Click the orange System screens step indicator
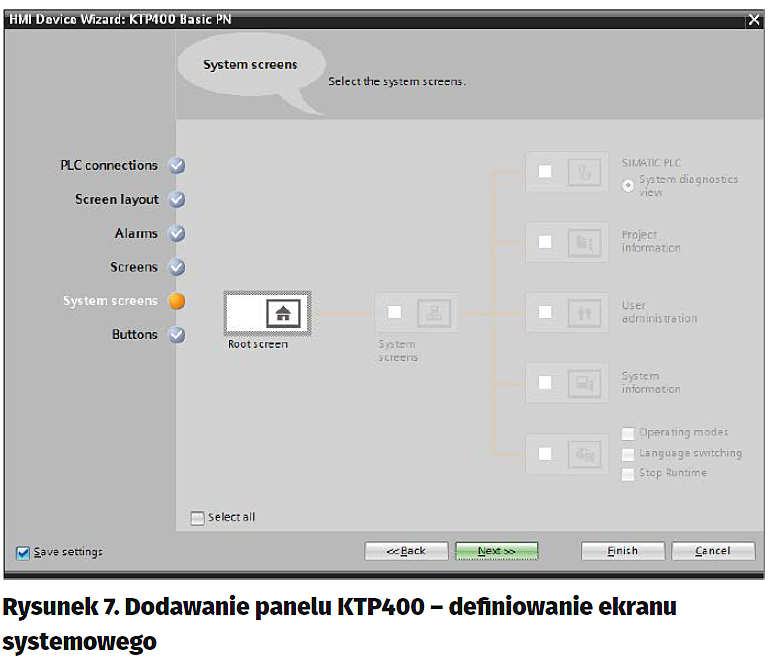This screenshot has width=774, height=662. [x=177, y=301]
